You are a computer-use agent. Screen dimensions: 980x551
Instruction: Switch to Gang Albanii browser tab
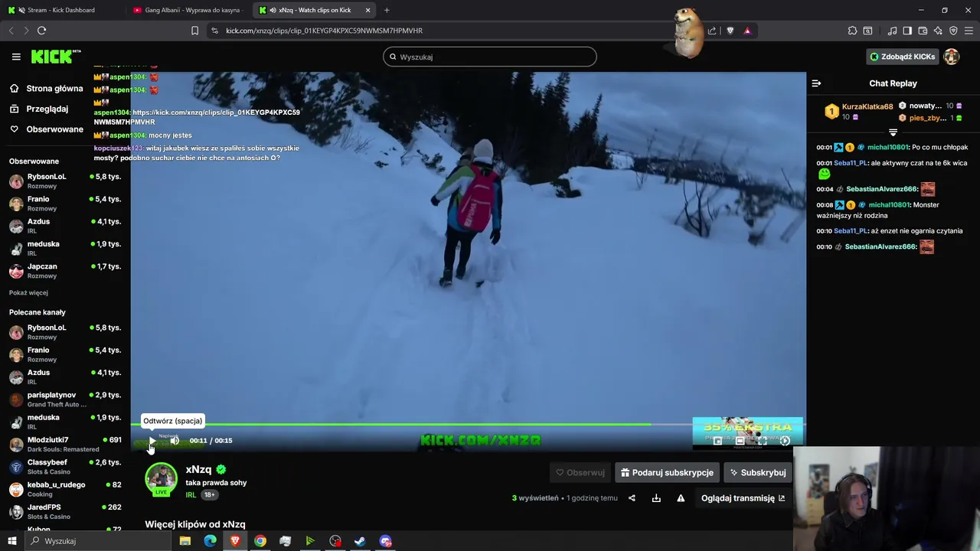188,10
